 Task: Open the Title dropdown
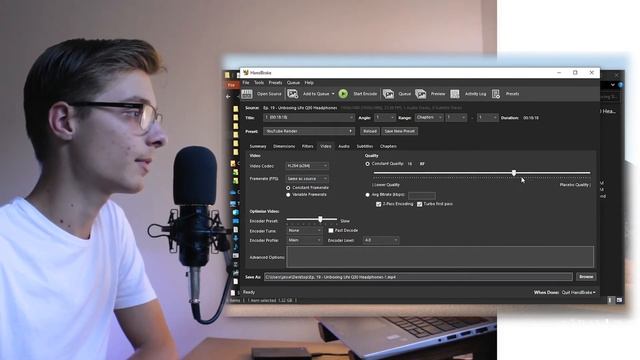click(x=309, y=118)
